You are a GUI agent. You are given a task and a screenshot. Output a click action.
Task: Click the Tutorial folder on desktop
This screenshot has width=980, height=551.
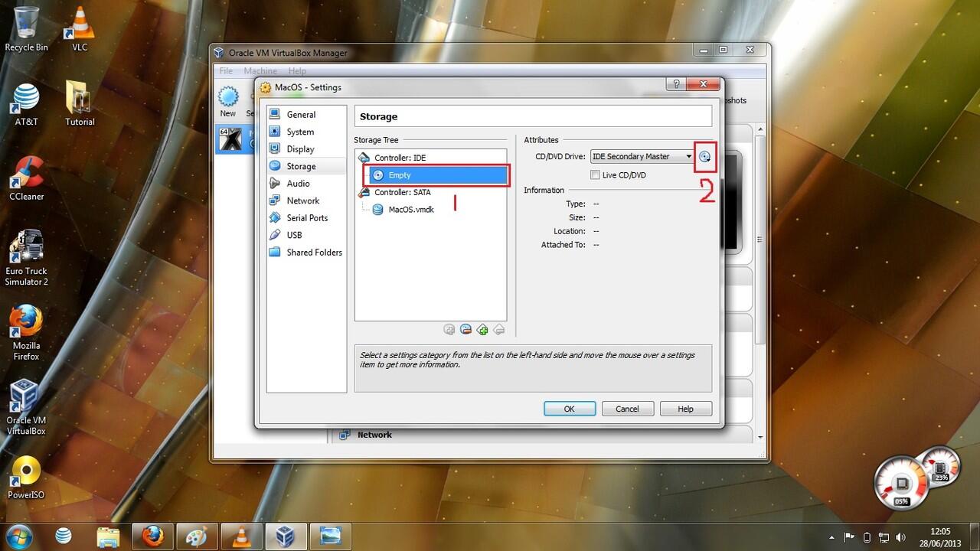pos(80,103)
